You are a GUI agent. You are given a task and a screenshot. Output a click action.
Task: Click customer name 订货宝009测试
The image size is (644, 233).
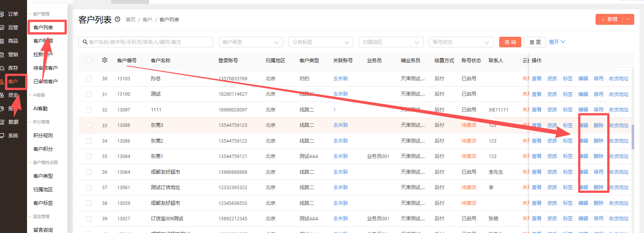pos(167,218)
